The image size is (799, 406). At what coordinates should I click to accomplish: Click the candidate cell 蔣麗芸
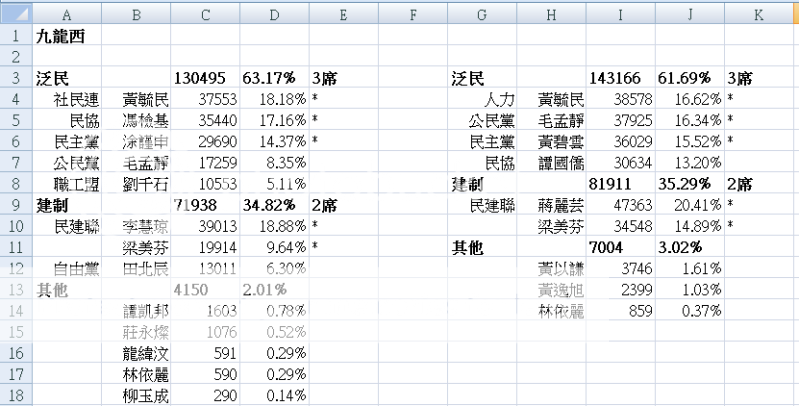(x=552, y=205)
